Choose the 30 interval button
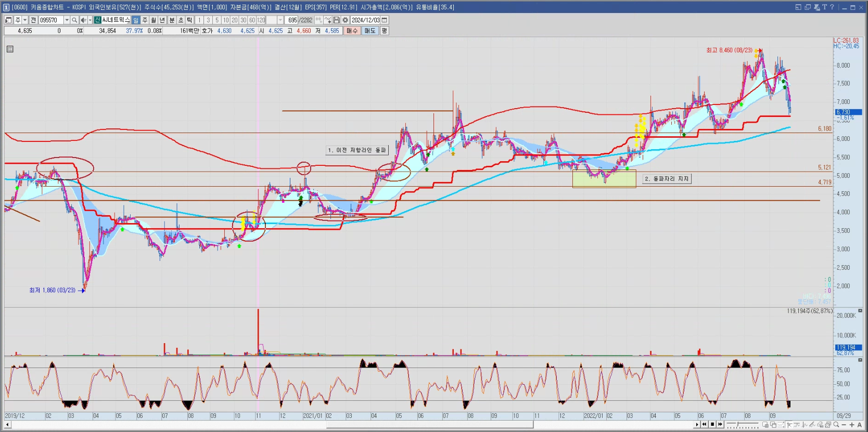868x432 pixels. [x=244, y=20]
